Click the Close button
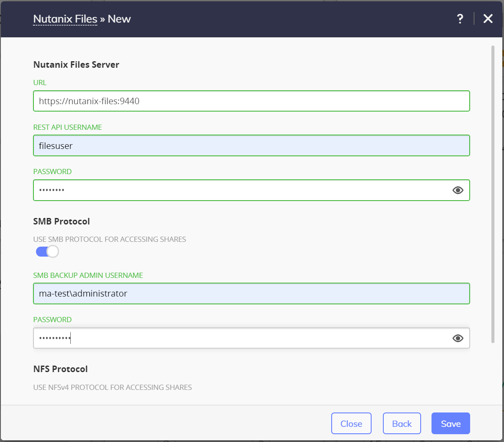Screen dimensions: 504x442 coord(351,423)
